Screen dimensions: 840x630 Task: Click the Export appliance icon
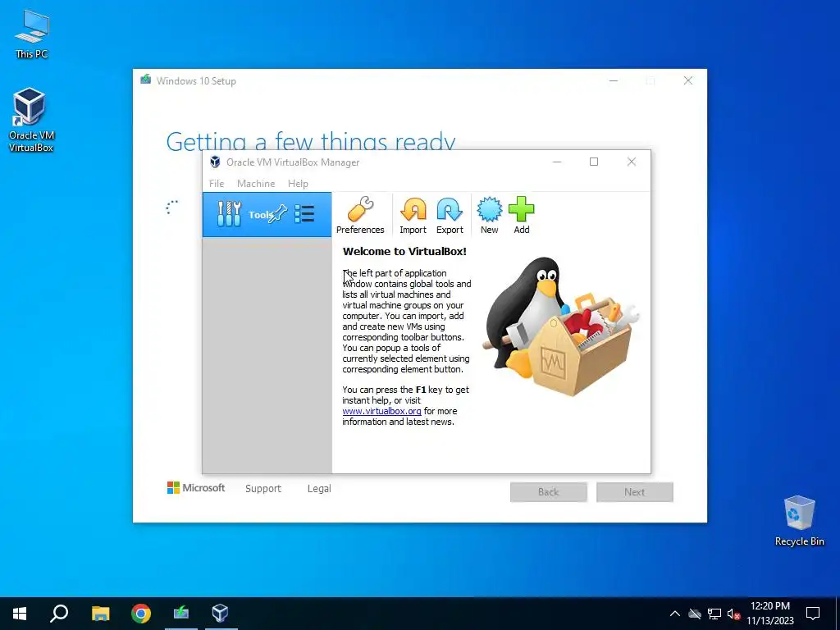coord(450,216)
